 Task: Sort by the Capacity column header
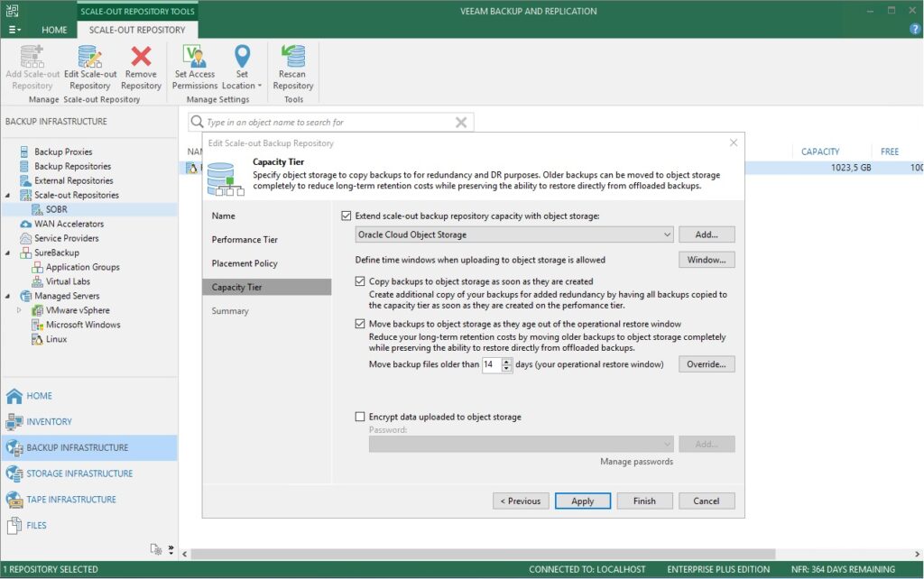pyautogui.click(x=820, y=152)
